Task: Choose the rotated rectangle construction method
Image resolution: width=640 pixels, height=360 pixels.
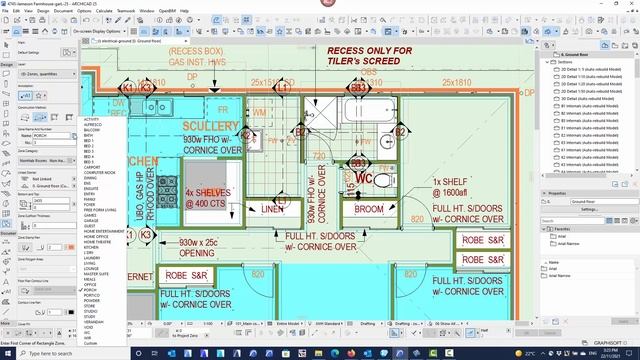Action: (54, 118)
